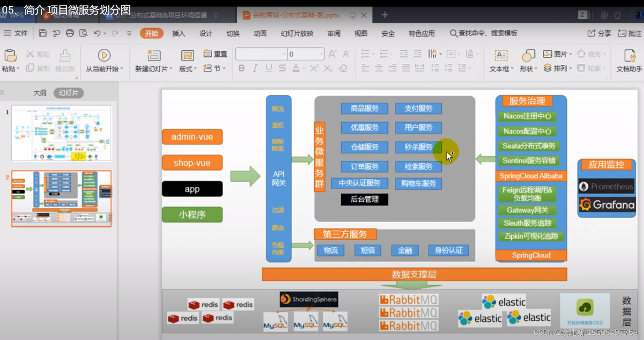Toggle Italic formatting

point(255,68)
